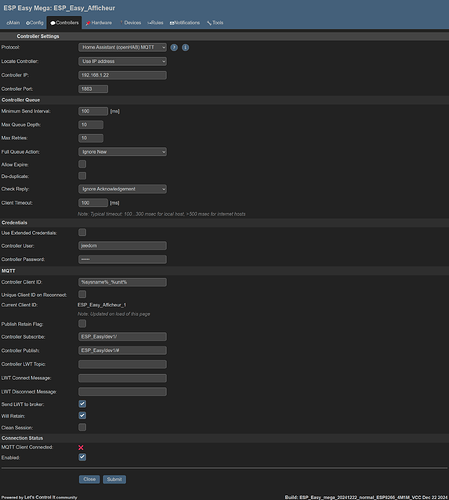Open the Check Reply dropdown
449x500 pixels.
point(123,189)
